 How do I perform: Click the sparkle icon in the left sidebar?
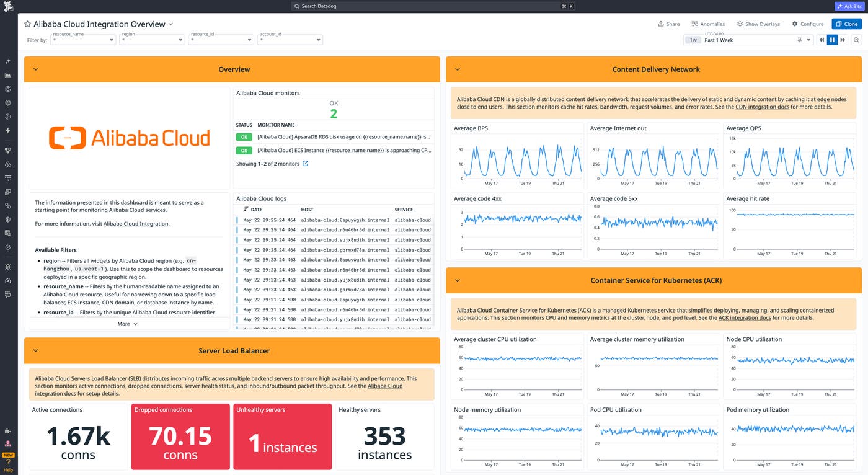(x=8, y=61)
